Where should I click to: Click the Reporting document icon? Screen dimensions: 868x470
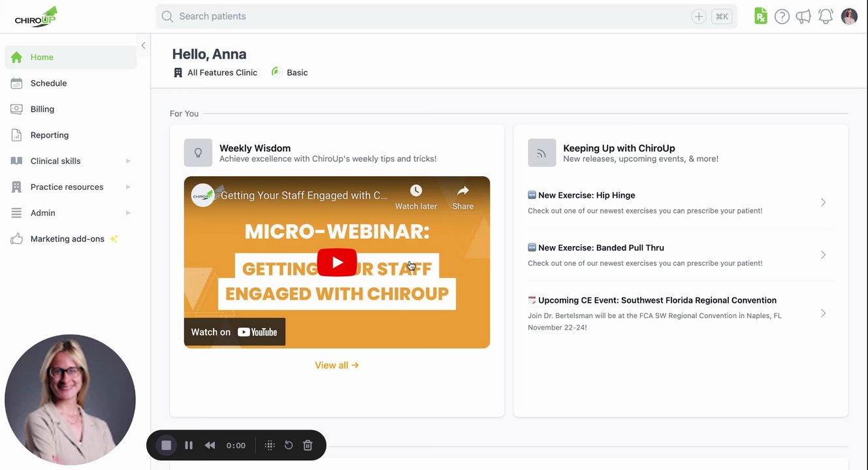17,135
